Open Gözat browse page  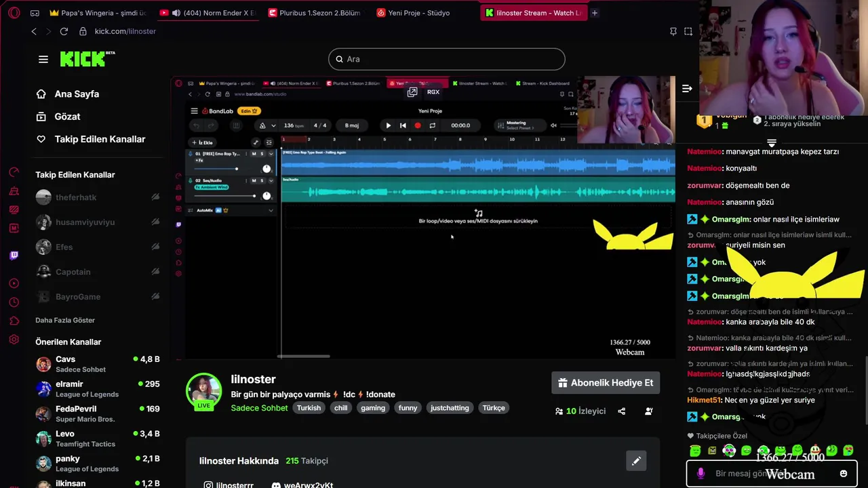[58, 117]
